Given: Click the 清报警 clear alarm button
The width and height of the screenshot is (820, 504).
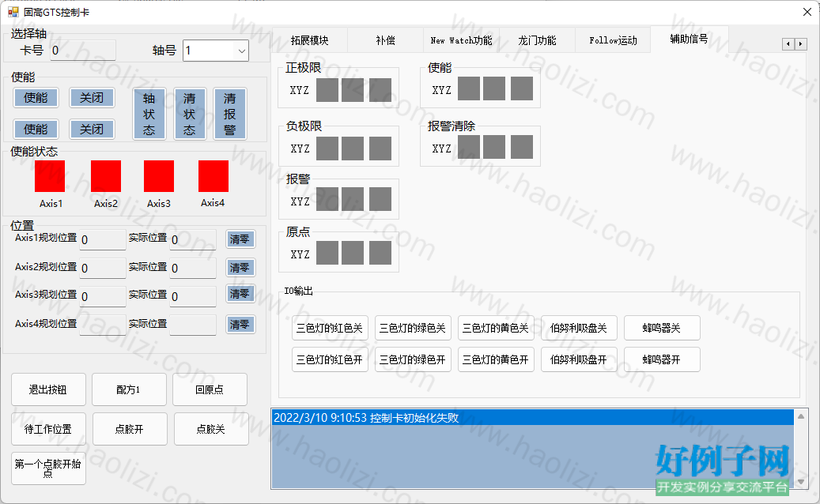Looking at the screenshot, I should 229,114.
